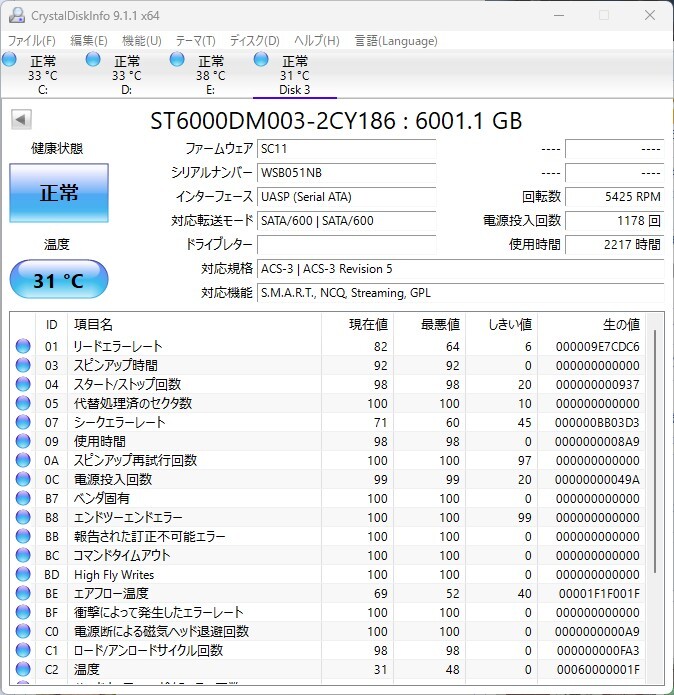Click the model title ST6000DM003-2CY186

[273, 121]
